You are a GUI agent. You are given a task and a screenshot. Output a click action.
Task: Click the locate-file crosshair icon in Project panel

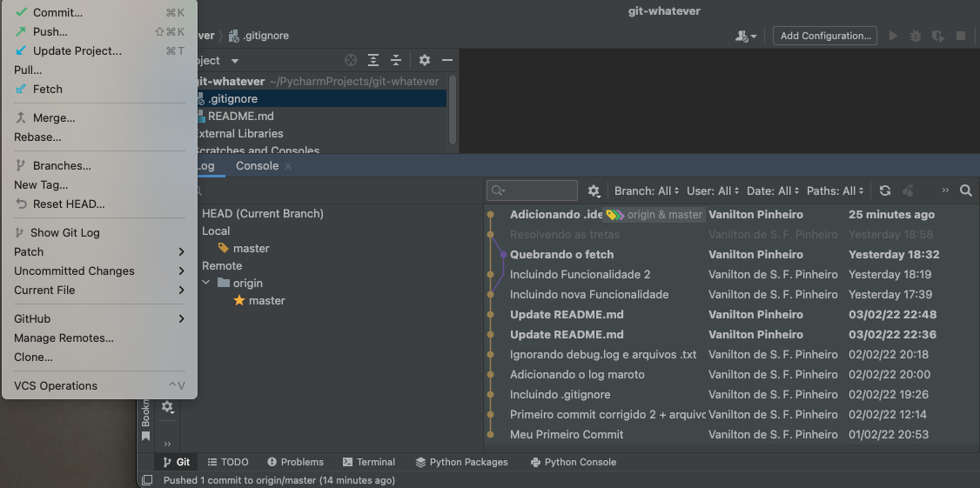coord(351,60)
